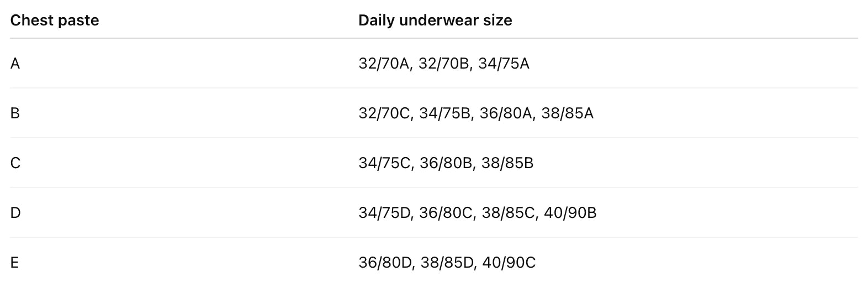Click the 32/70C size text
This screenshot has height=292, width=868.
(x=384, y=113)
